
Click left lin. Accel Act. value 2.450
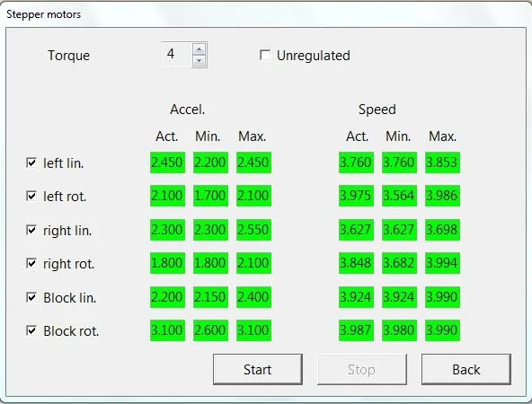(x=167, y=162)
